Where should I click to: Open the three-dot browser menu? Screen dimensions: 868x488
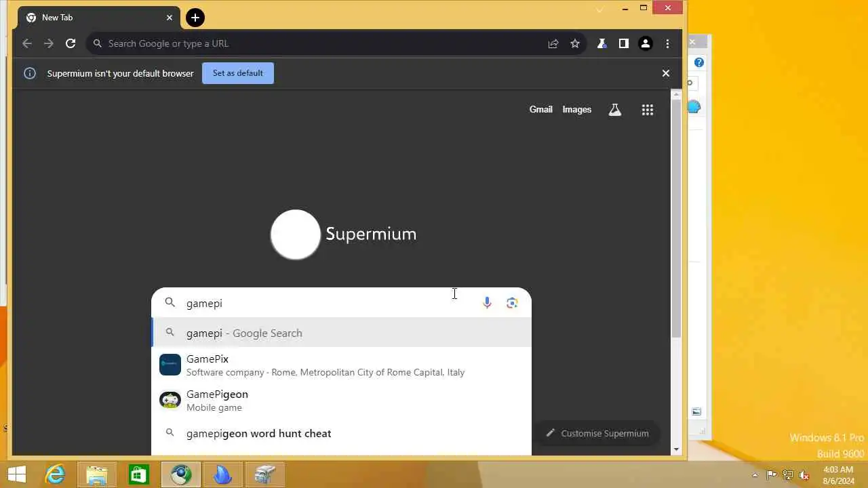pos(667,43)
